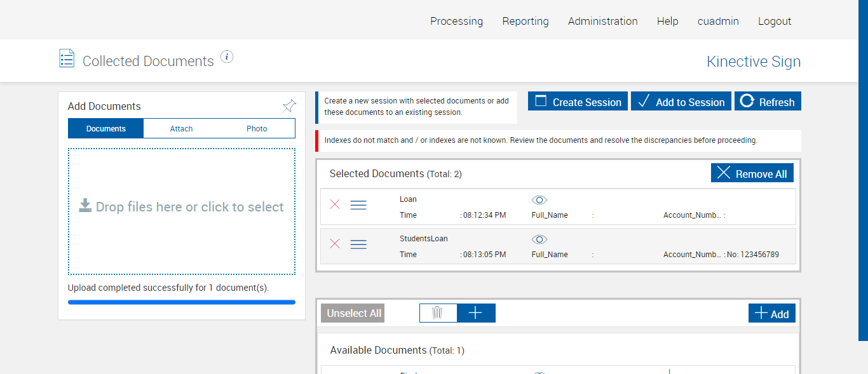Viewport: 868px width, 374px height.
Task: Click the Add to Session button
Action: coord(681,102)
